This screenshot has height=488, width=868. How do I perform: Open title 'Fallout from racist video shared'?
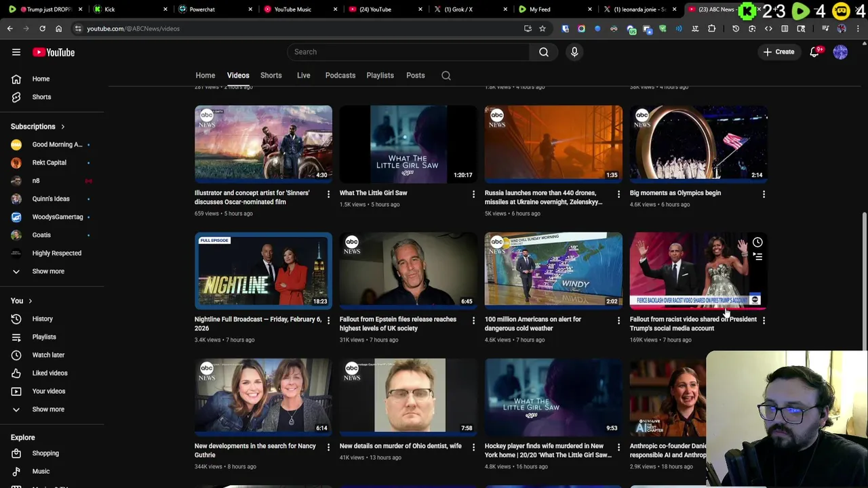693,324
